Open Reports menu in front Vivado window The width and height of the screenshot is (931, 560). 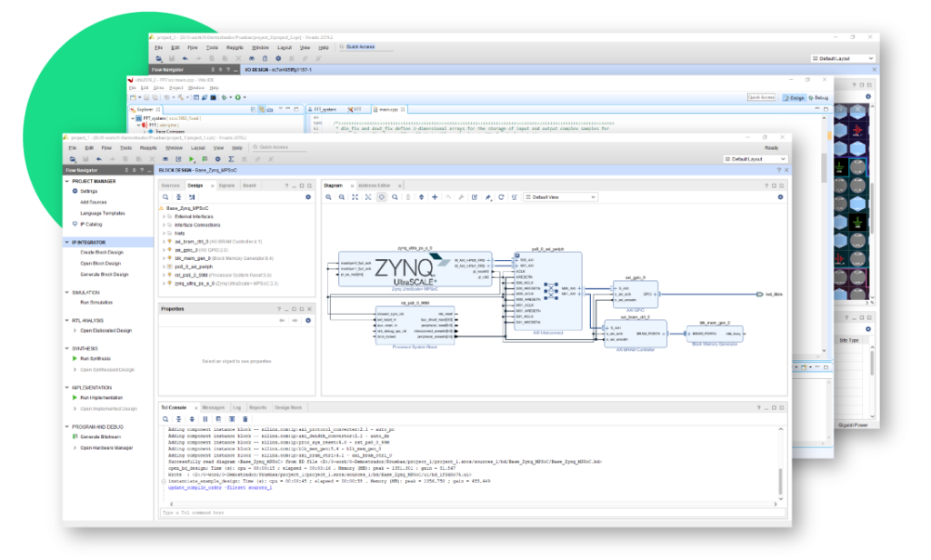(148, 148)
